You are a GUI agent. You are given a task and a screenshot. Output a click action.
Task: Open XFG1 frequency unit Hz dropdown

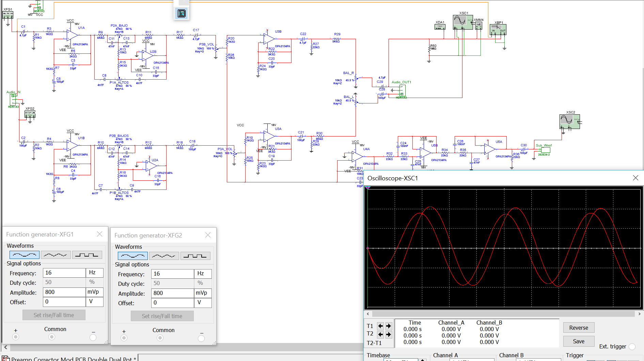pos(95,273)
